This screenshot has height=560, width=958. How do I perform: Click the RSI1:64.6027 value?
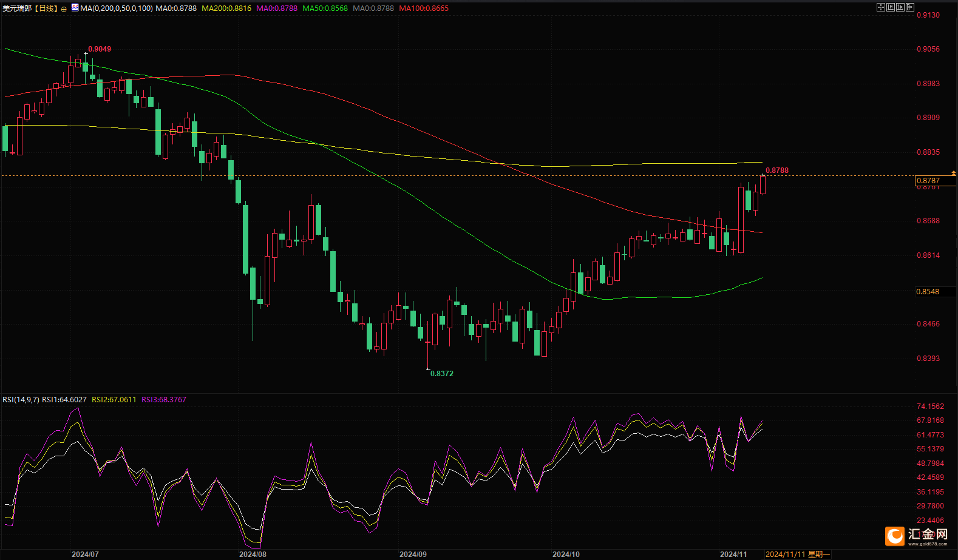[x=64, y=400]
